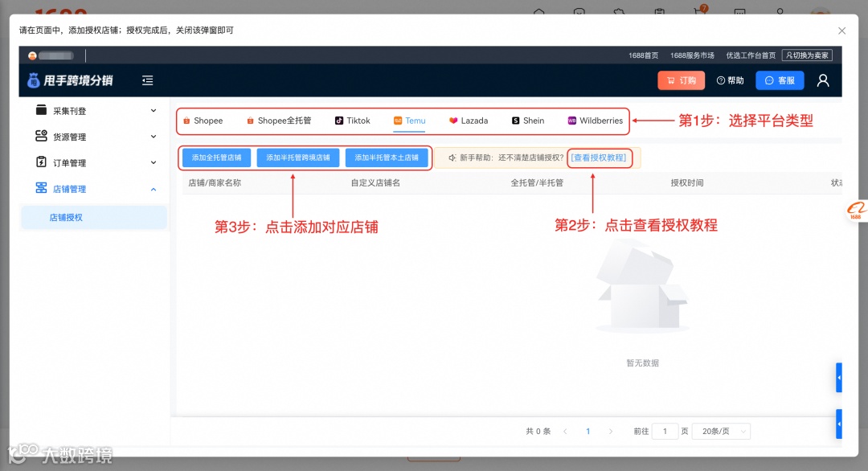The width and height of the screenshot is (868, 471).
Task: Open the 帮助 help link
Action: click(730, 81)
